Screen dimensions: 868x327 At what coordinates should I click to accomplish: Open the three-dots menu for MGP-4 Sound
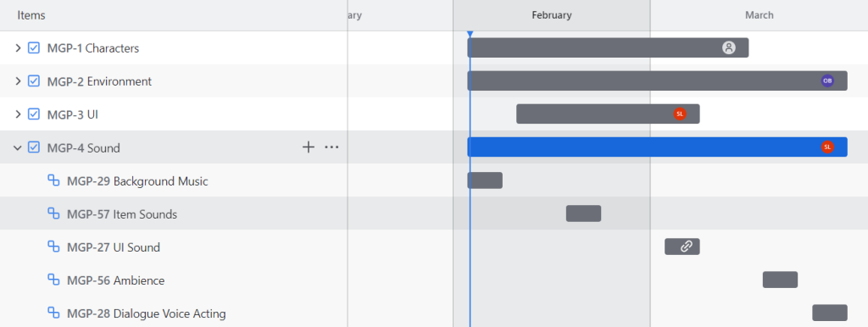pos(331,147)
